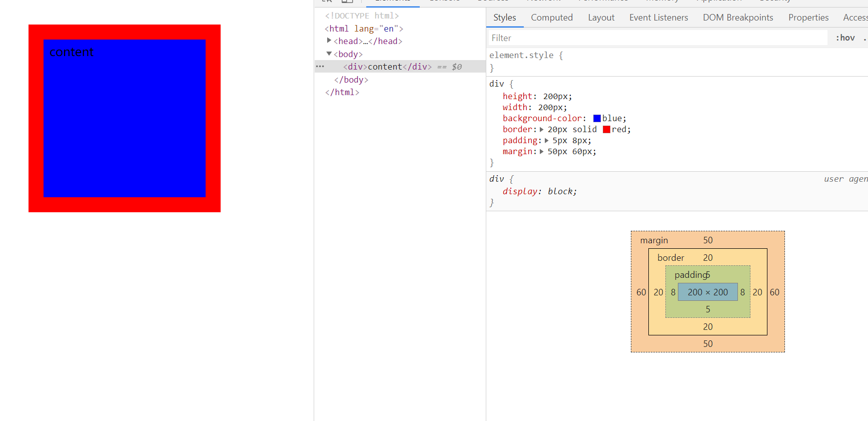Click the display: block user agent declaration

pos(540,191)
